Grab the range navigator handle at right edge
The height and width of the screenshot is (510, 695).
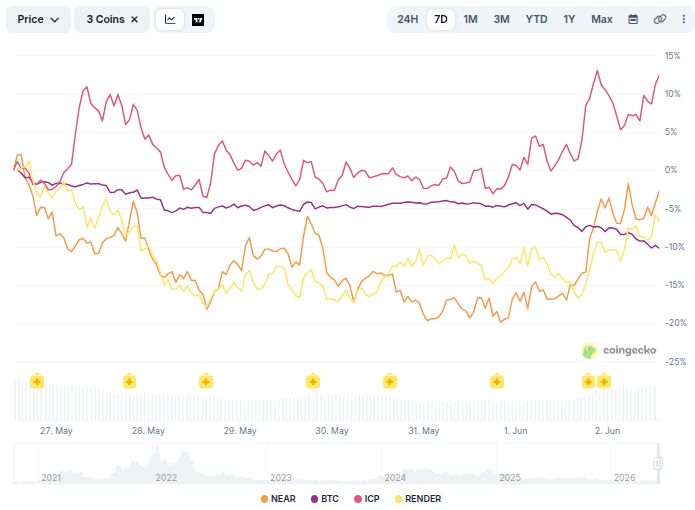coord(658,463)
